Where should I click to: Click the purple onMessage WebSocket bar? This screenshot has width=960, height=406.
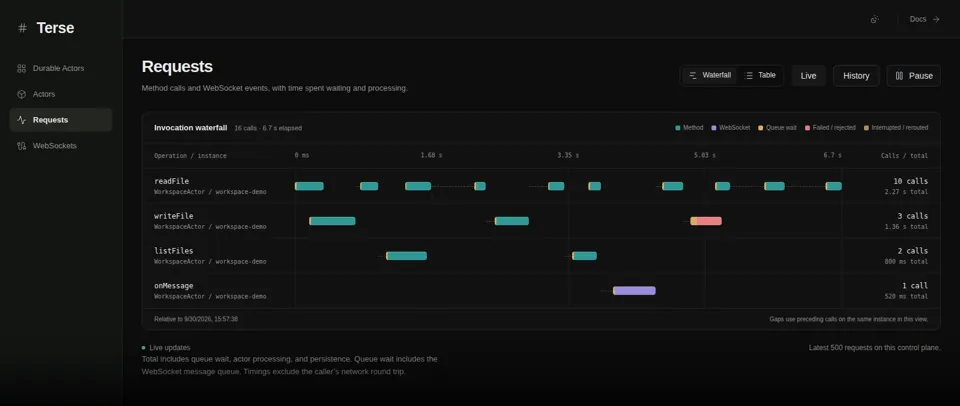634,291
